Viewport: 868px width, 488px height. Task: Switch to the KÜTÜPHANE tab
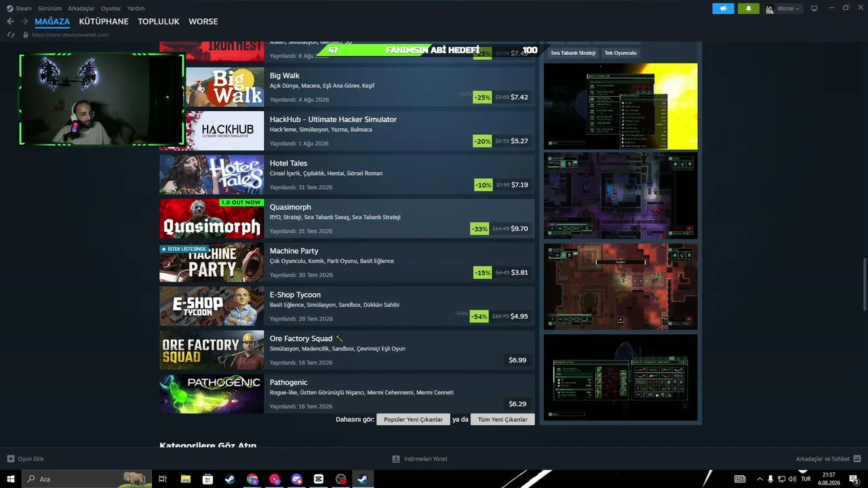coord(104,22)
